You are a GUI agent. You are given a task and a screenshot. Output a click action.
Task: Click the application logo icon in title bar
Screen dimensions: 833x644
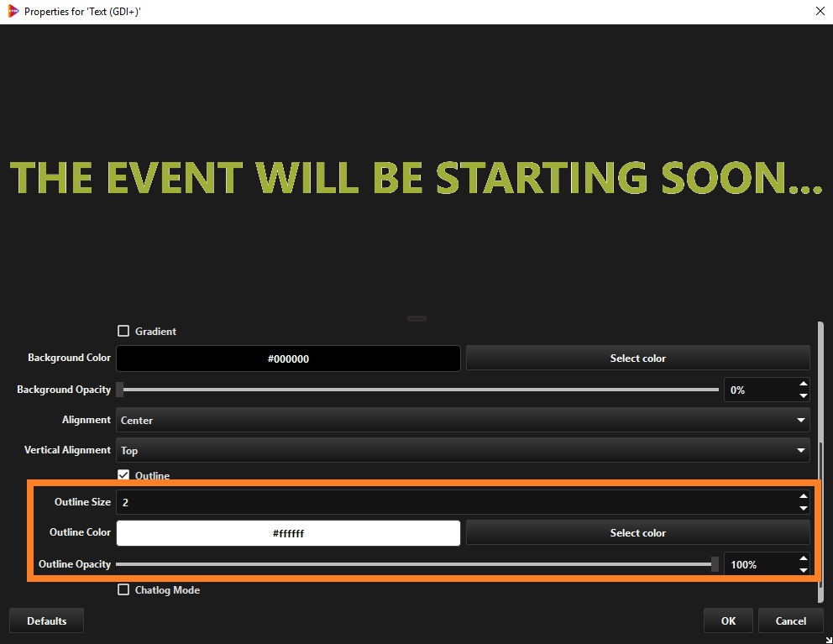[x=13, y=11]
